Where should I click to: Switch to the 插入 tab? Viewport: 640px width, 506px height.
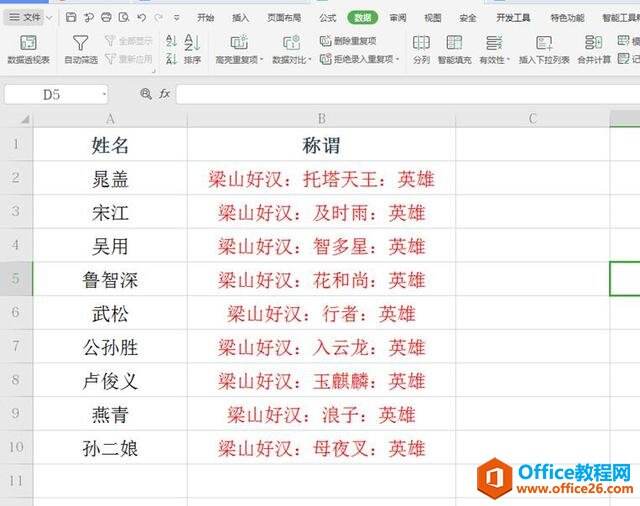coord(240,18)
